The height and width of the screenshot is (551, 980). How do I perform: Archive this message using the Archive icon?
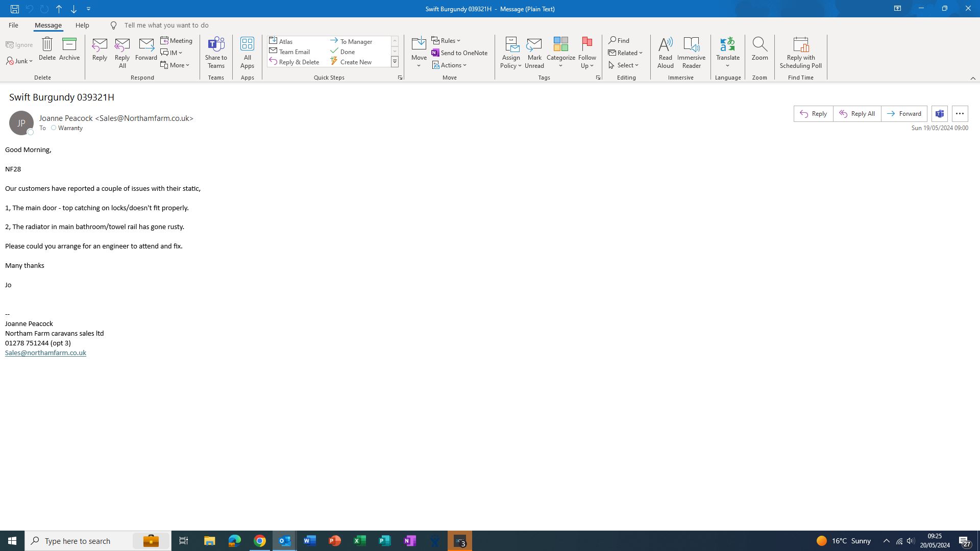click(x=69, y=45)
